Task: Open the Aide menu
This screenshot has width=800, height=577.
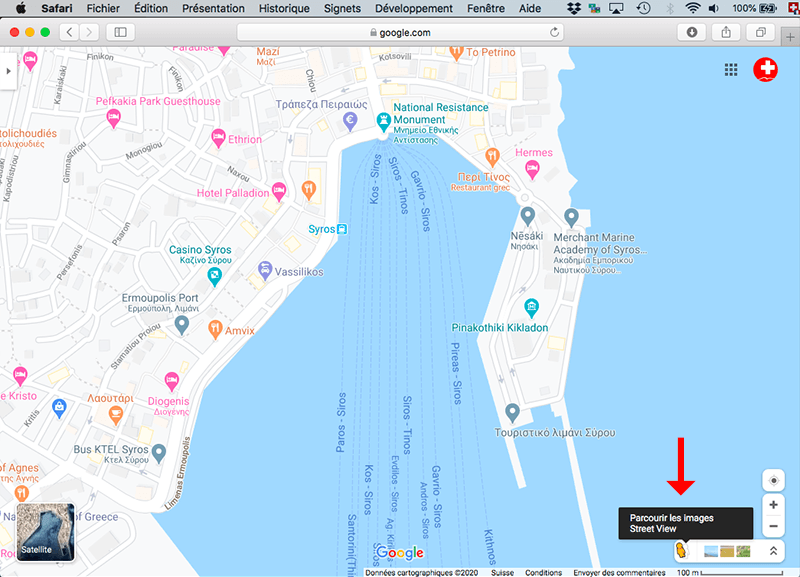Action: (530, 8)
